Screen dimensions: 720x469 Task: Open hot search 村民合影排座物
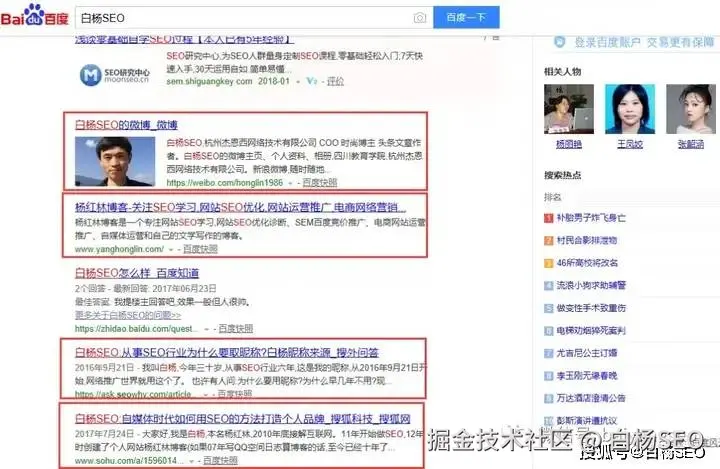click(x=587, y=240)
